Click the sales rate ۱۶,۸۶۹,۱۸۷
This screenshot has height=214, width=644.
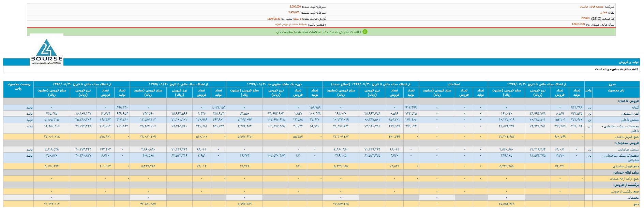(x=83, y=114)
